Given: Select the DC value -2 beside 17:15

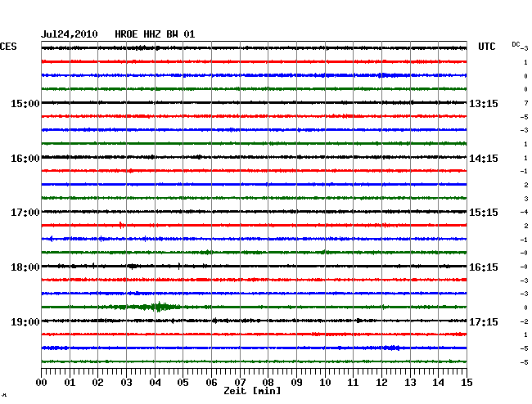Looking at the screenshot, I should (x=524, y=321).
